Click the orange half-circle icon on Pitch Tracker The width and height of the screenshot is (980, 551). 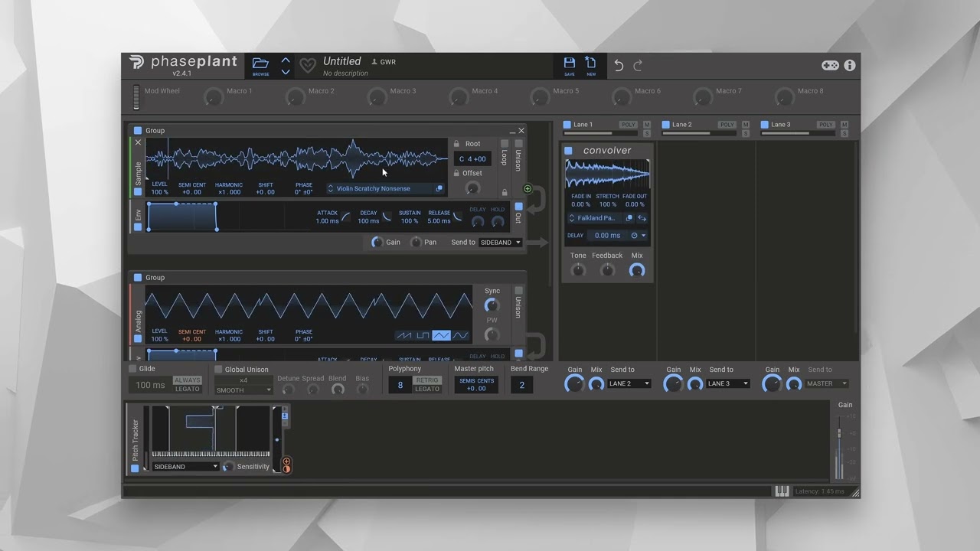(286, 469)
